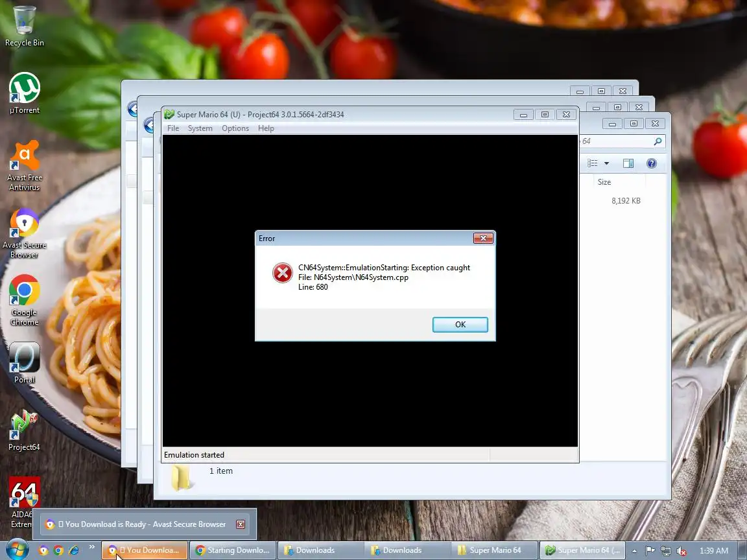Open the File menu in Project64
Screen dimensions: 747x560
pos(173,128)
